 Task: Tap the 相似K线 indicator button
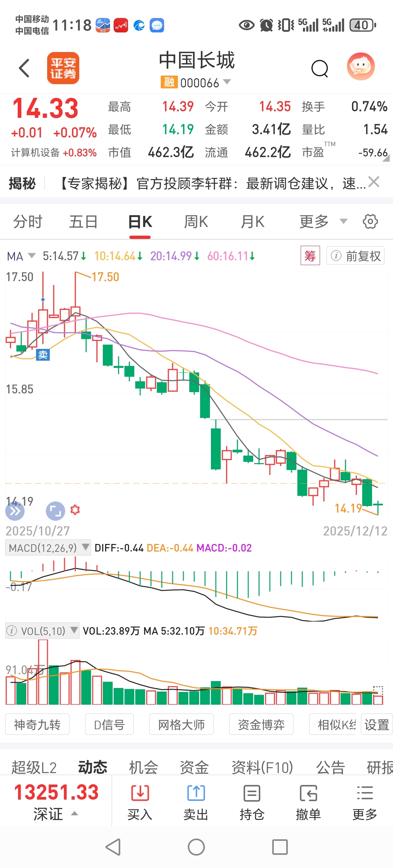pos(333,724)
